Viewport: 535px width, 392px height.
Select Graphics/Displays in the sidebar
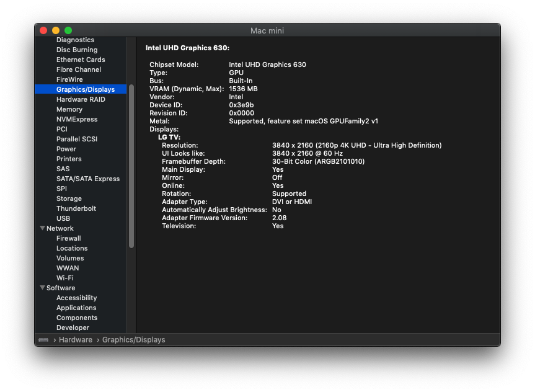click(85, 89)
